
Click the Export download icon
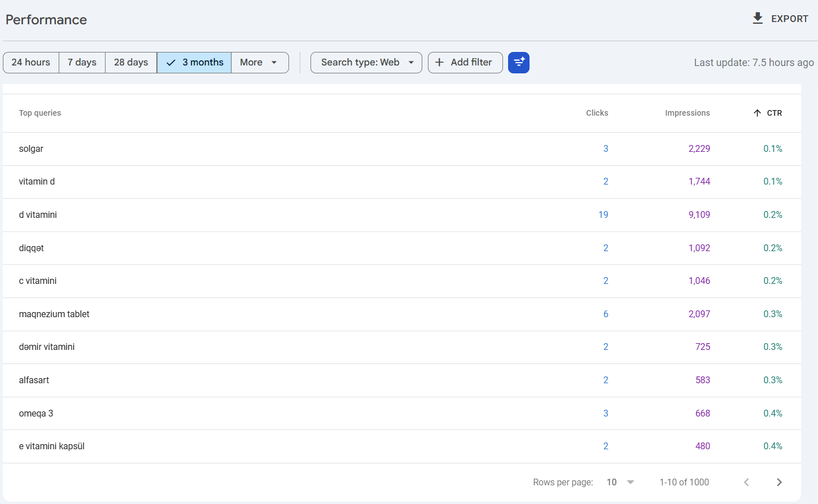758,19
